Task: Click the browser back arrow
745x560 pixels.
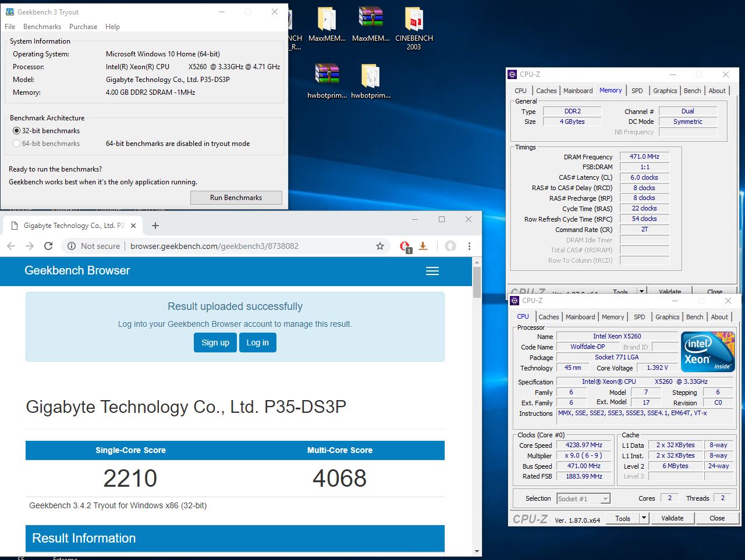Action: point(11,246)
